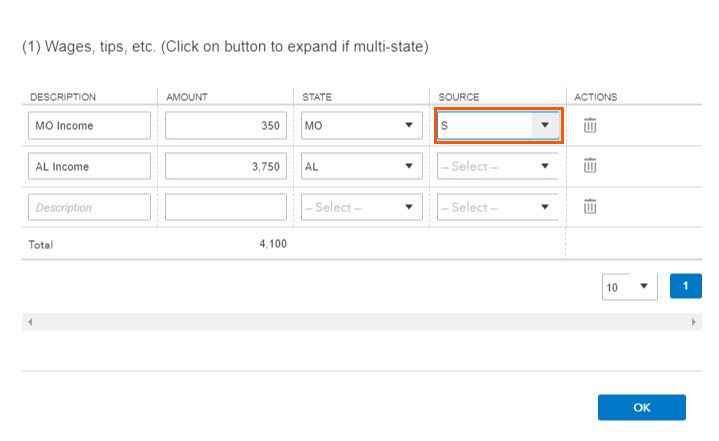Delete the AL Income row
This screenshot has height=441, width=719.
pos(590,165)
